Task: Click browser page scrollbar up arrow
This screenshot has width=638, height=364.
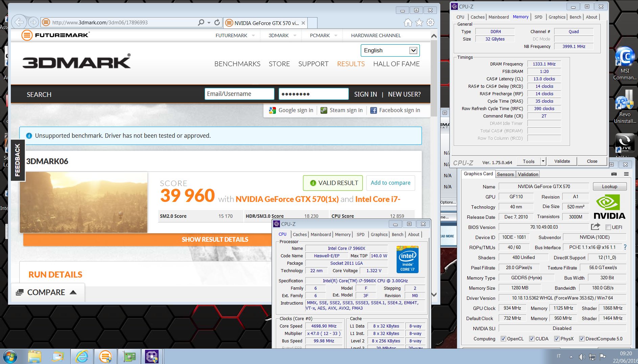Action: point(434,36)
